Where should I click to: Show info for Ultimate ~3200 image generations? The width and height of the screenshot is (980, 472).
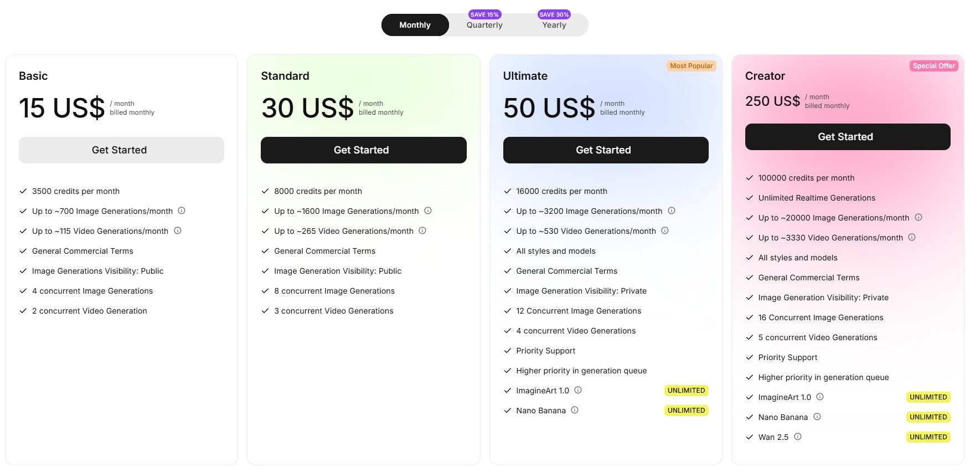[x=672, y=211]
